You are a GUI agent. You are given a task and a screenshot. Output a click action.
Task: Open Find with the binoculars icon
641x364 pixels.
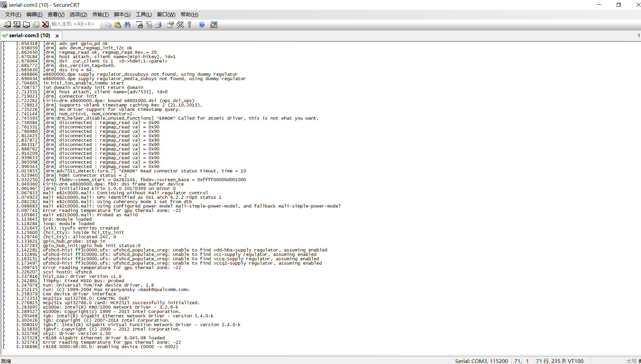point(127,25)
